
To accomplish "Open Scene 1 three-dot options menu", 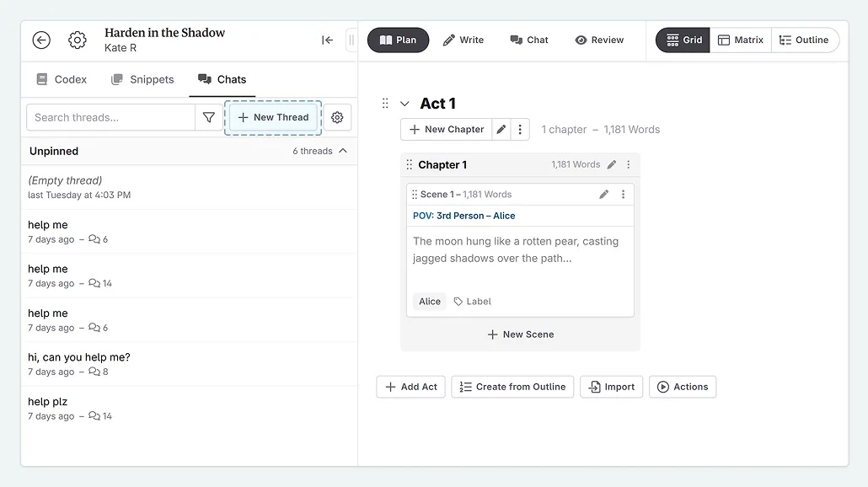I will 623,194.
